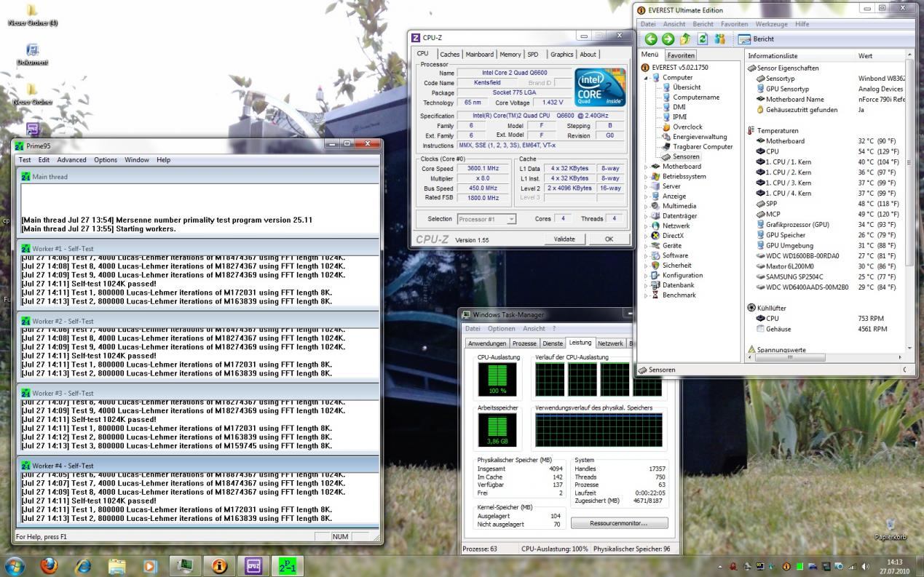
Task: Click the EVEREST horizontal scrollbar thumb
Action: (x=789, y=357)
